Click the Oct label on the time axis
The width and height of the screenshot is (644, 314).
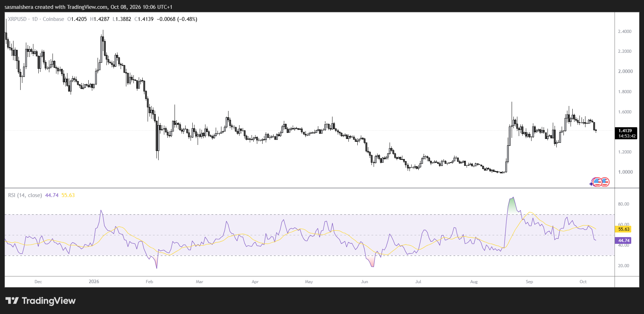583,282
